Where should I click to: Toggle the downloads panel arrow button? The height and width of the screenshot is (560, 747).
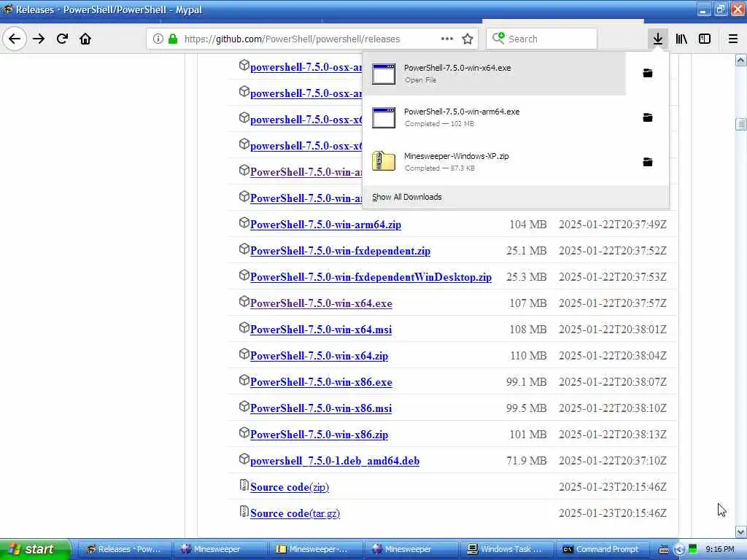click(657, 39)
